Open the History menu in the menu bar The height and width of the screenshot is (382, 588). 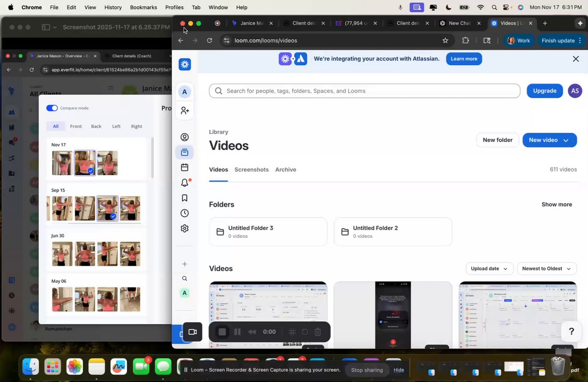coord(113,7)
